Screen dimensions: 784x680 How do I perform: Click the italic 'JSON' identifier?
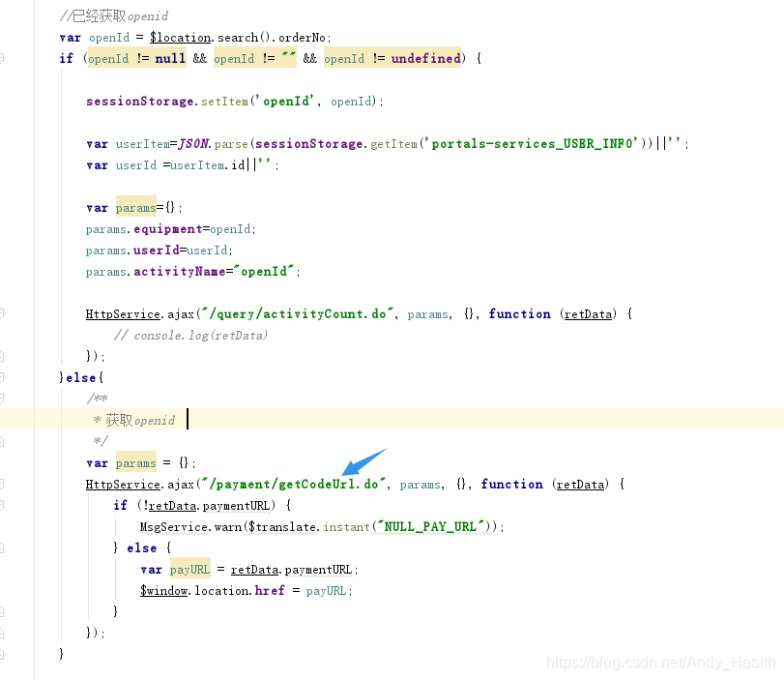click(x=193, y=144)
